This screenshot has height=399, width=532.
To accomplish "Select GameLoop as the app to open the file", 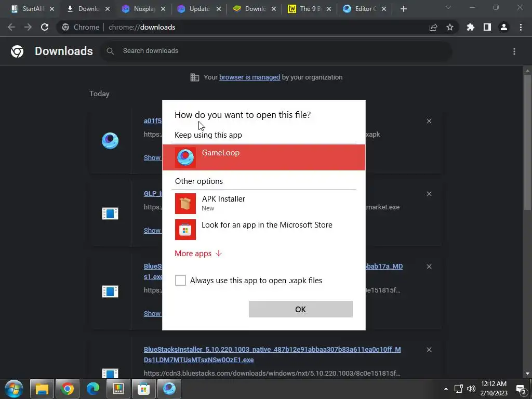I will (263, 157).
